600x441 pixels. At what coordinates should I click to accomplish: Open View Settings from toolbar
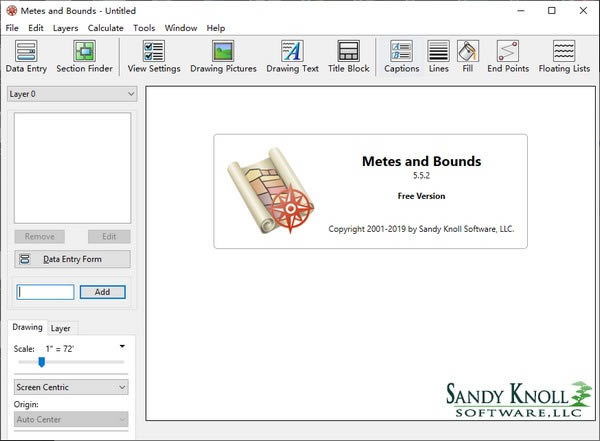click(x=154, y=57)
